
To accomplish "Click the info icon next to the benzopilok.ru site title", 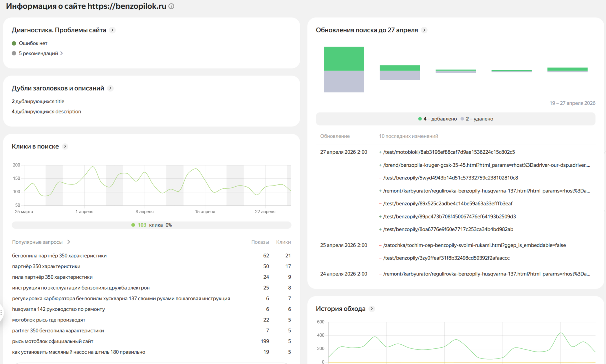I will [x=171, y=6].
